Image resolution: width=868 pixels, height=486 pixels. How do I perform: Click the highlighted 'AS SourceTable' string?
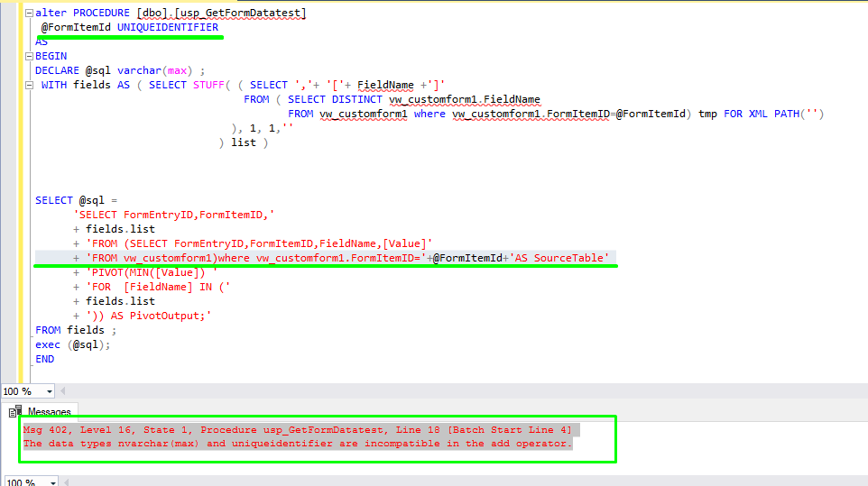tap(559, 258)
